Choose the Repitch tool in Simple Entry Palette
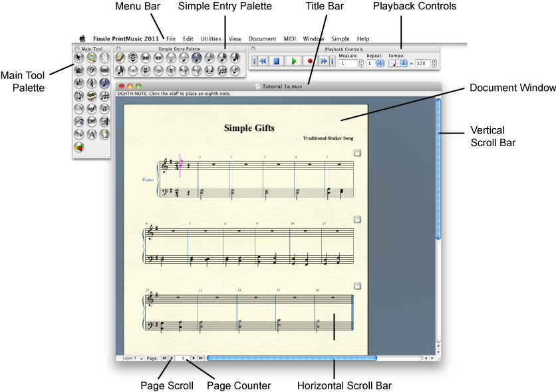This screenshot has height=392, width=556. click(x=132, y=58)
